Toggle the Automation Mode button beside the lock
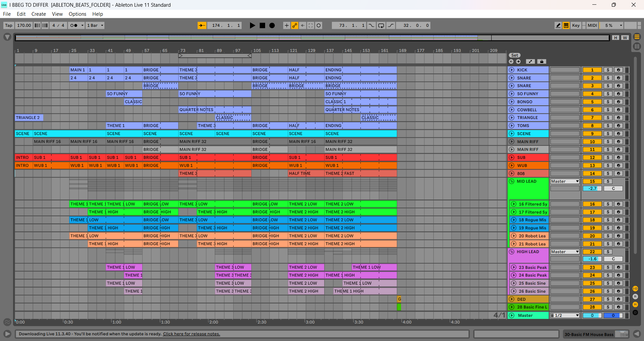 (531, 61)
